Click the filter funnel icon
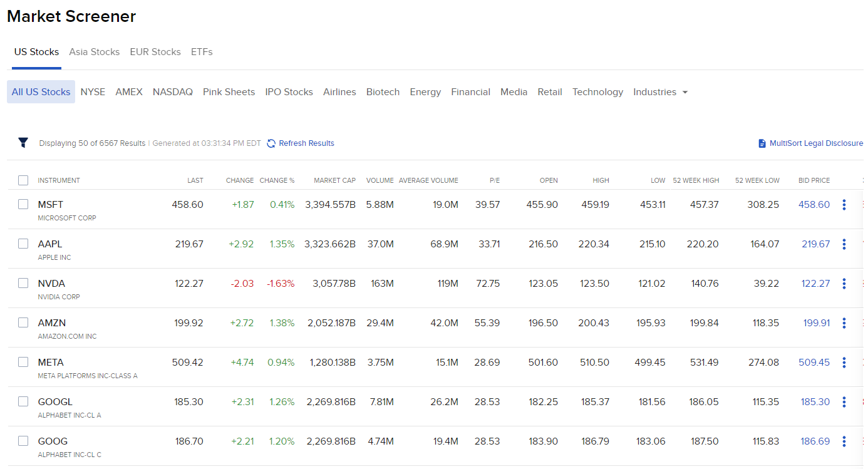868x469 pixels. tap(23, 143)
